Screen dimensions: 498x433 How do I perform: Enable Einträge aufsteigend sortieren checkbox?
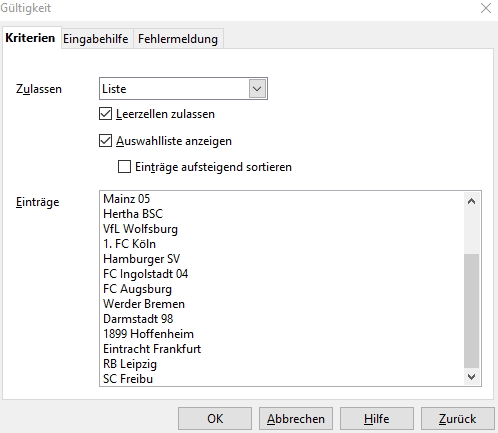click(x=124, y=167)
